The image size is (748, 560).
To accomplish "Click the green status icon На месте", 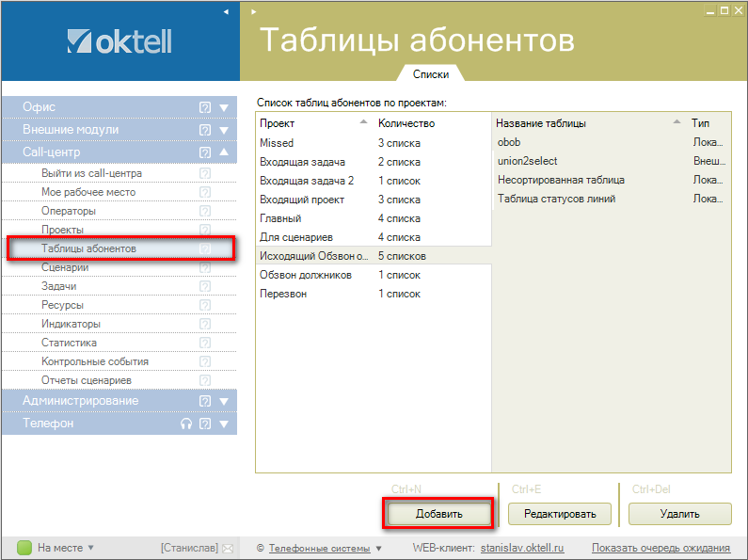I will coord(24,548).
